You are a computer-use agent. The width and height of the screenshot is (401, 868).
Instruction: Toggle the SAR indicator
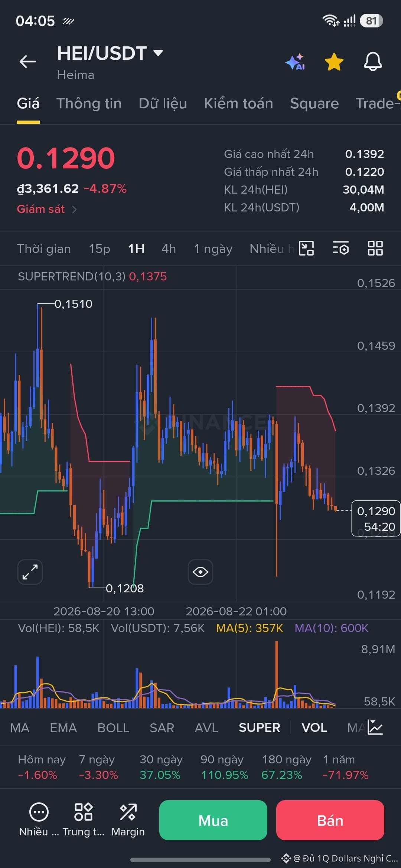162,728
